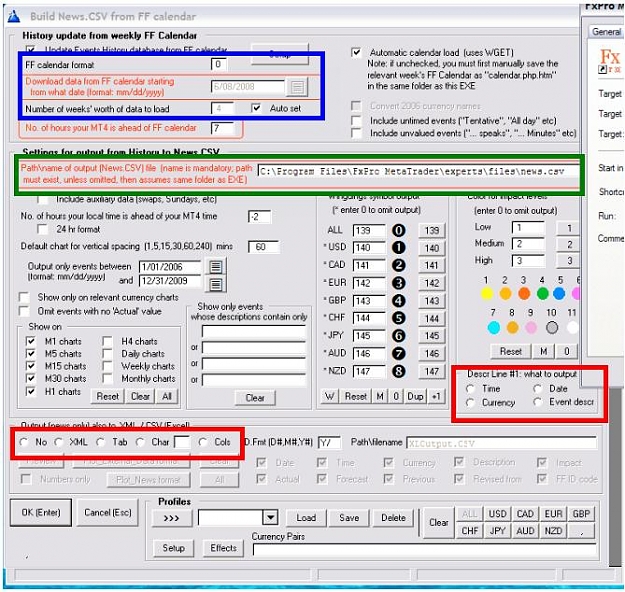Click Dup button under Wingdings symbols
This screenshot has width=625, height=592.
[415, 396]
